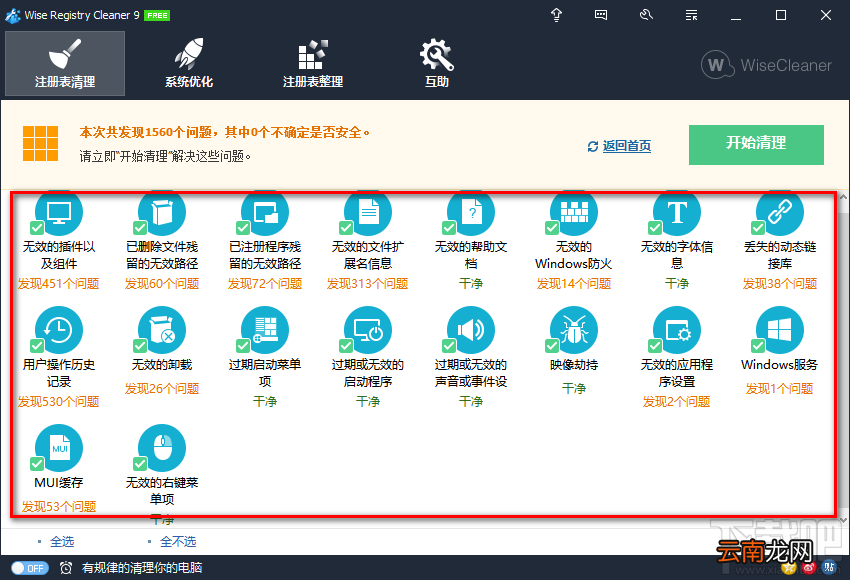This screenshot has width=850, height=580.
Task: Click 发现14个问题 result text
Action: click(574, 283)
